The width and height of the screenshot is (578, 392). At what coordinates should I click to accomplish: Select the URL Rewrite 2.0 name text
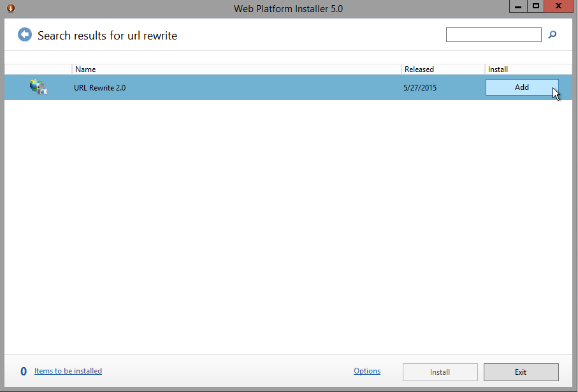point(100,88)
